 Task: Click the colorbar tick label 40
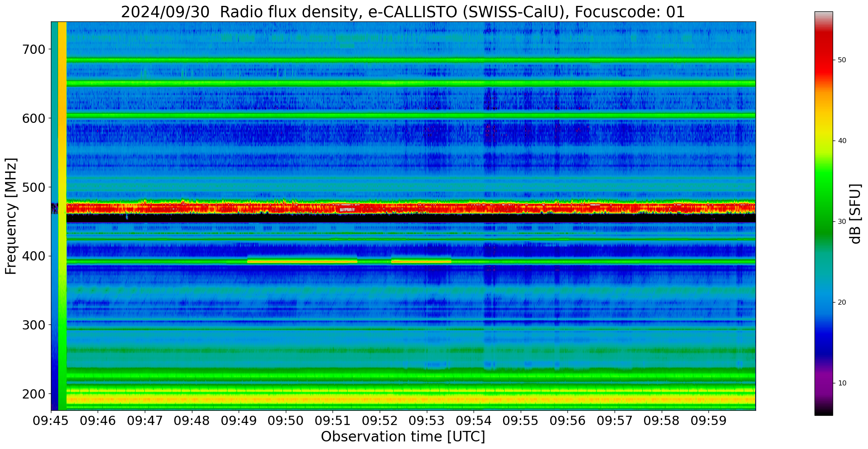(x=842, y=141)
